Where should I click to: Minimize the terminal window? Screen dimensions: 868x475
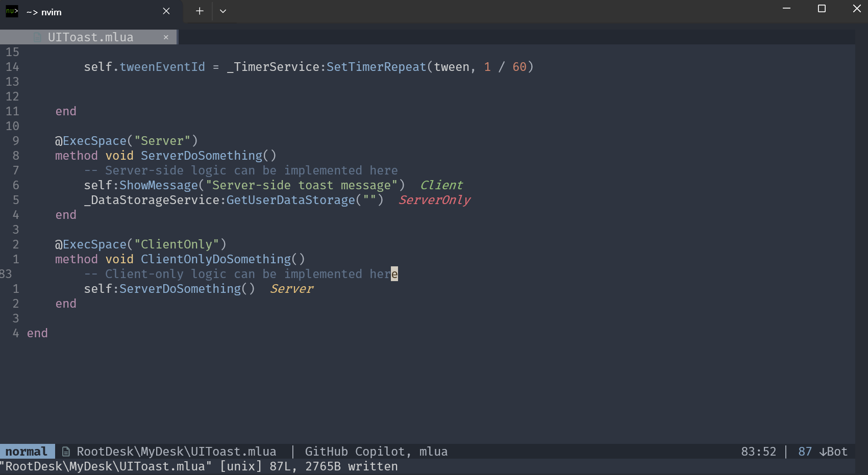[786, 9]
